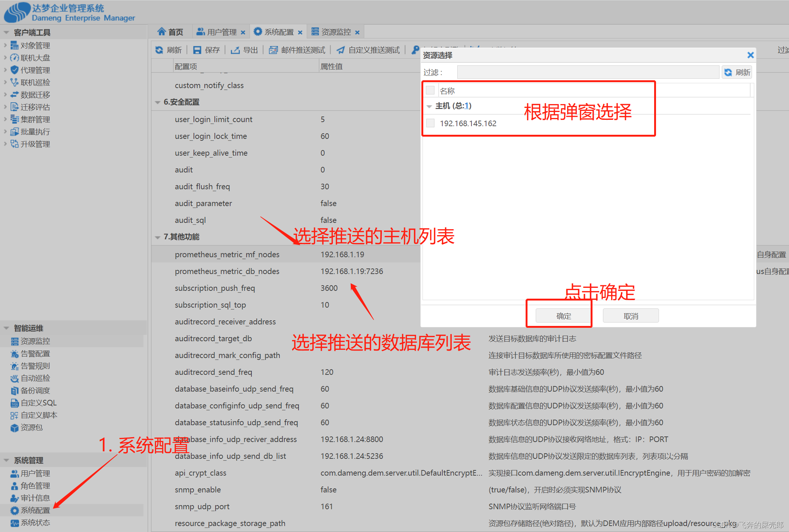Collapse the 7.其他功能 section
This screenshot has width=789, height=532.
point(158,237)
